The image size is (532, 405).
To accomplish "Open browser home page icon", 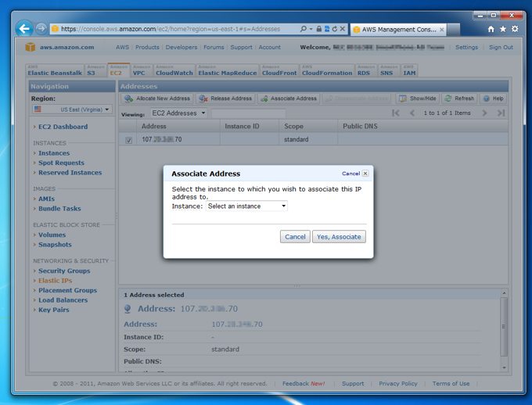I will coord(491,29).
